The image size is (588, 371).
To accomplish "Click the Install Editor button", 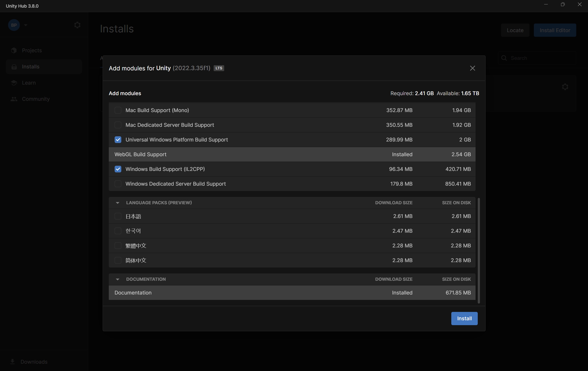I will click(x=555, y=30).
